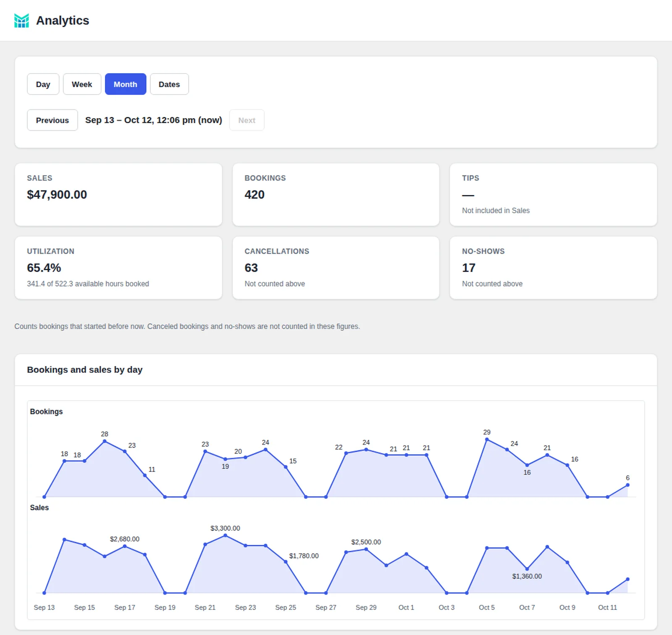
Task: Click '341.4 of 522.3 available hours booked'
Action: point(88,284)
